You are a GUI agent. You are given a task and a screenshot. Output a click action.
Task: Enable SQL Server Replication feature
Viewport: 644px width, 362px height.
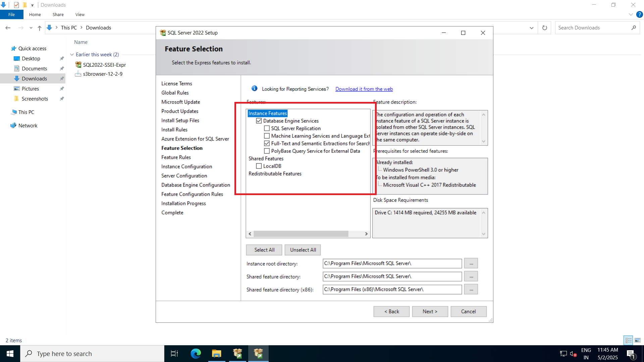click(x=267, y=128)
